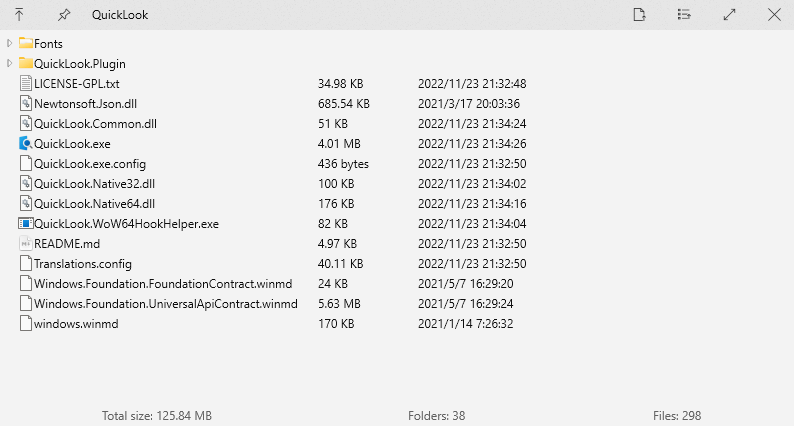Select the windows.winmd file entry
Screen dimensions: 794x426
pos(397,324)
